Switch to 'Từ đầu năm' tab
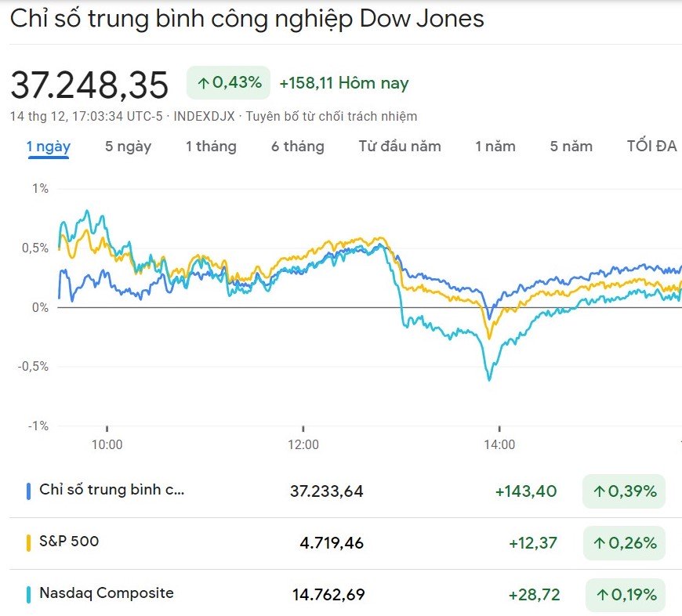The width and height of the screenshot is (682, 616). [400, 146]
